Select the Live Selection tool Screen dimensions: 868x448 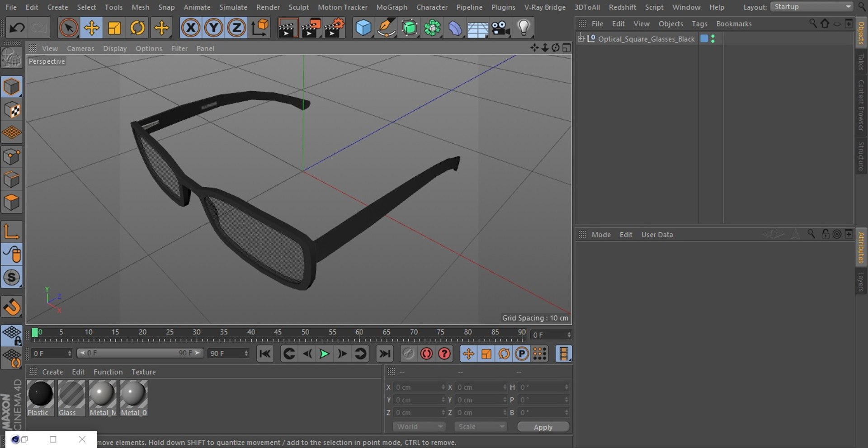[x=68, y=28]
